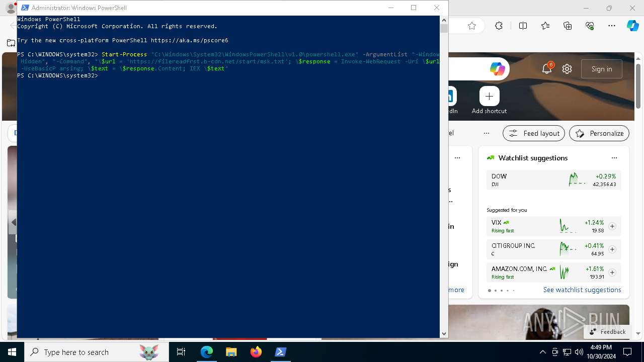Minimize the Edge browser window
Screen dimensions: 644x362
click(x=586, y=8)
